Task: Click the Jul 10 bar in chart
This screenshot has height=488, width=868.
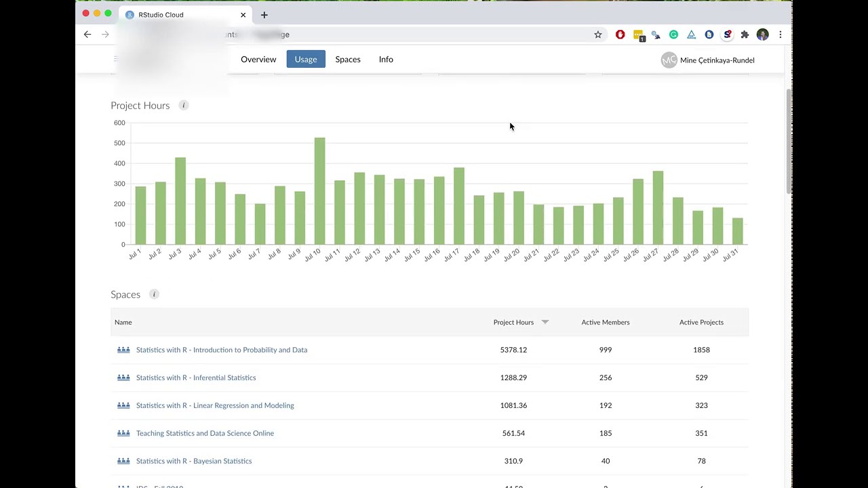Action: point(319,191)
